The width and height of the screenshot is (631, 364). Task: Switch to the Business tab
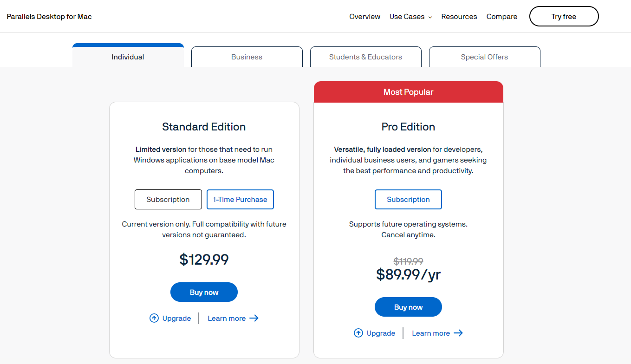pyautogui.click(x=247, y=57)
